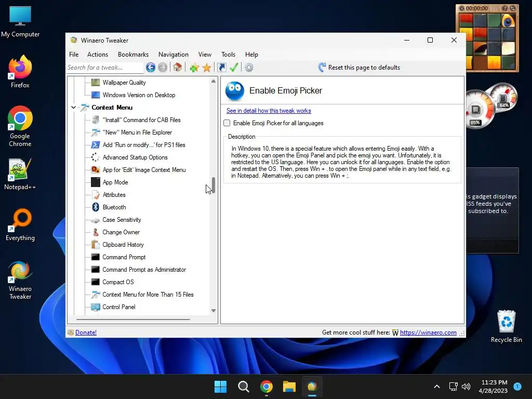Click the volume speaker tray icon

point(466,387)
